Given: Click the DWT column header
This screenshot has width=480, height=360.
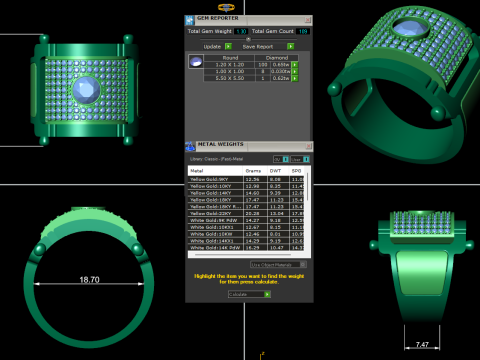Looking at the screenshot, I should pos(278,171).
